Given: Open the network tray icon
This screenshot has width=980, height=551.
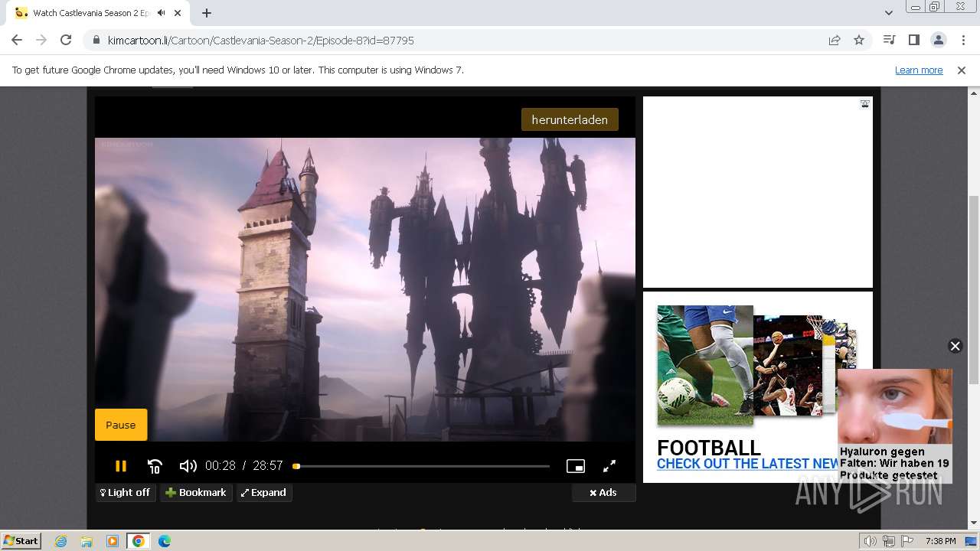Looking at the screenshot, I should (x=888, y=541).
